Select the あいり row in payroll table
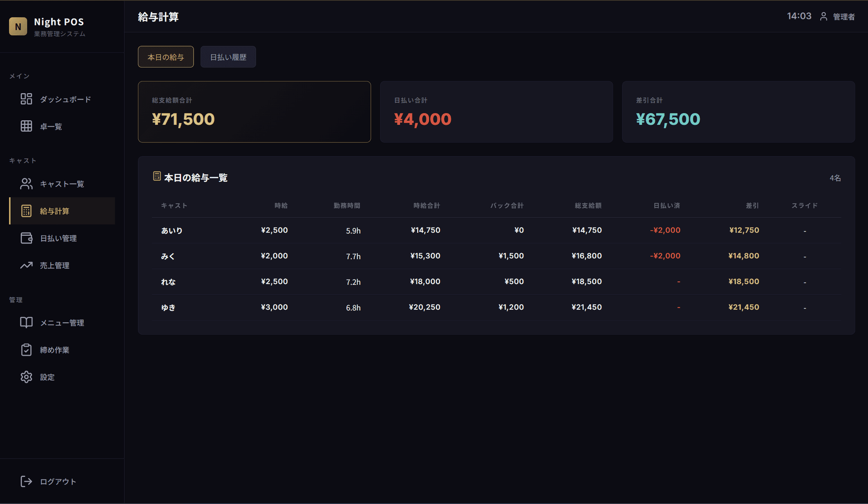This screenshot has height=504, width=868. (496, 230)
